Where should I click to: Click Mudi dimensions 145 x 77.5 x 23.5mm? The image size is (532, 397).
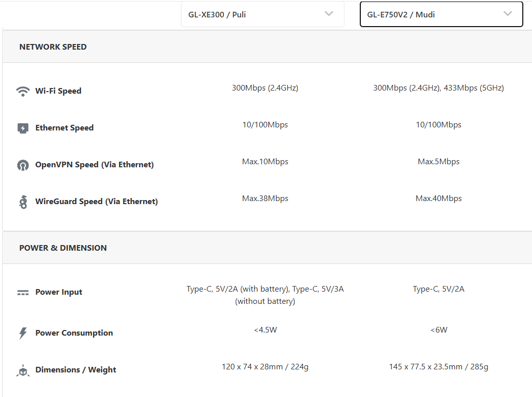click(x=426, y=367)
